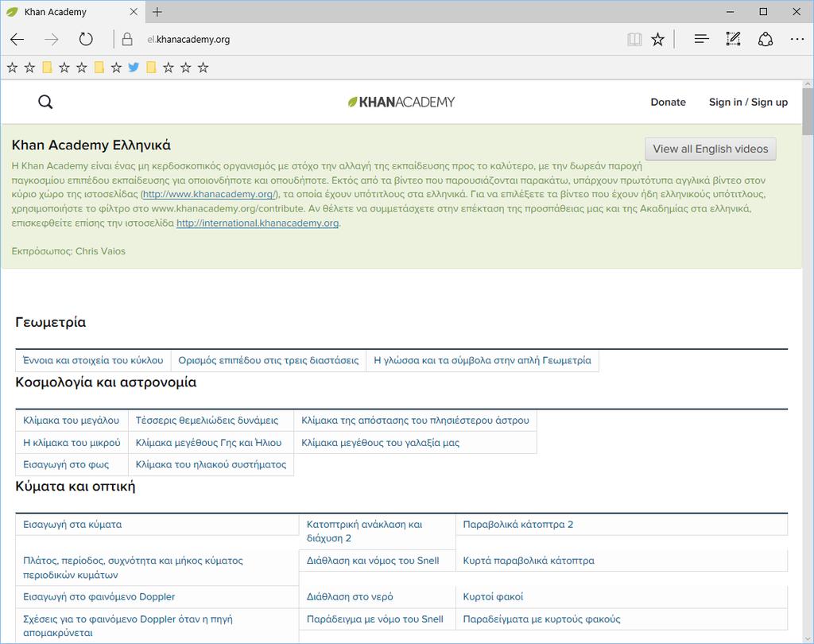
Task: Open a new tab with plus button
Action: tap(157, 12)
